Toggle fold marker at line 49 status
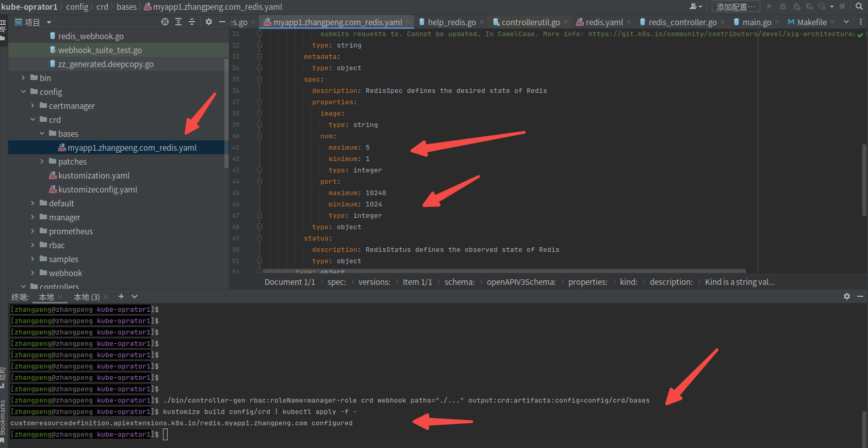868x448 pixels. pyautogui.click(x=259, y=238)
